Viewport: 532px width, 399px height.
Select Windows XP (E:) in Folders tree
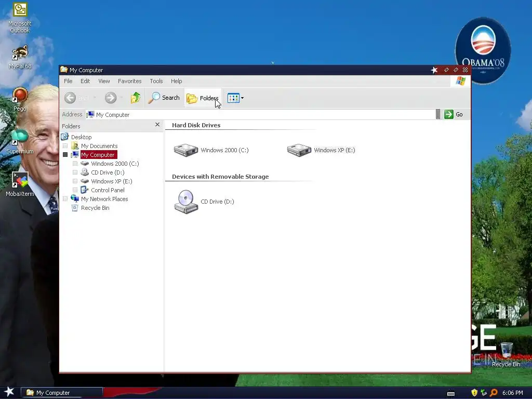point(111,181)
